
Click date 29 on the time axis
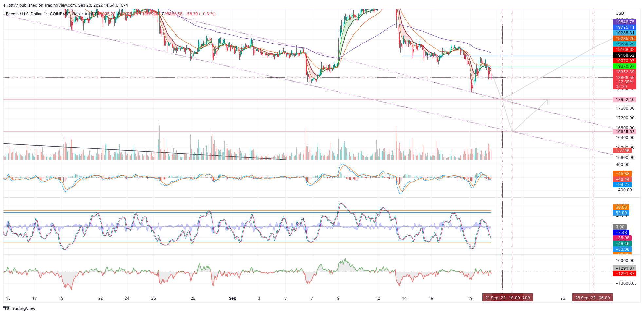193,298
